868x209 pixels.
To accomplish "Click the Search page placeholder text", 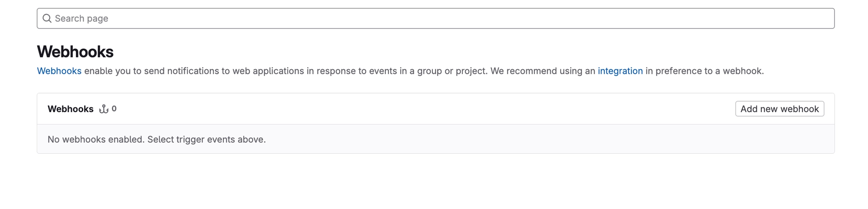I will pos(81,18).
